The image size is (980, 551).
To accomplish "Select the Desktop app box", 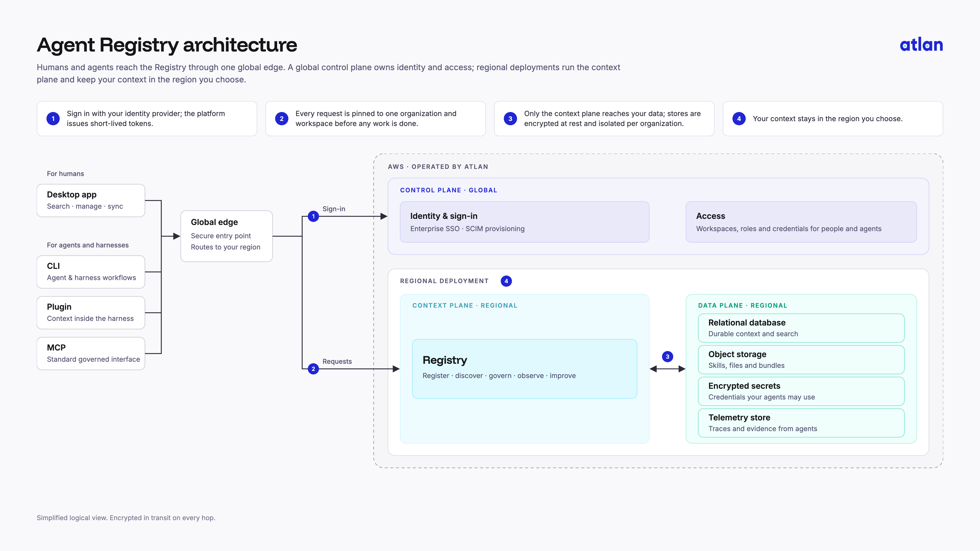I will [91, 201].
